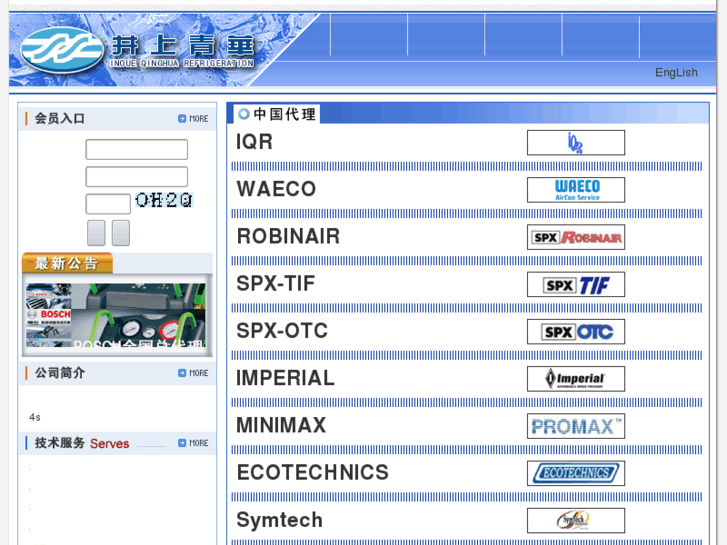Switch the site language to English
The height and width of the screenshot is (545, 727).
(x=676, y=72)
